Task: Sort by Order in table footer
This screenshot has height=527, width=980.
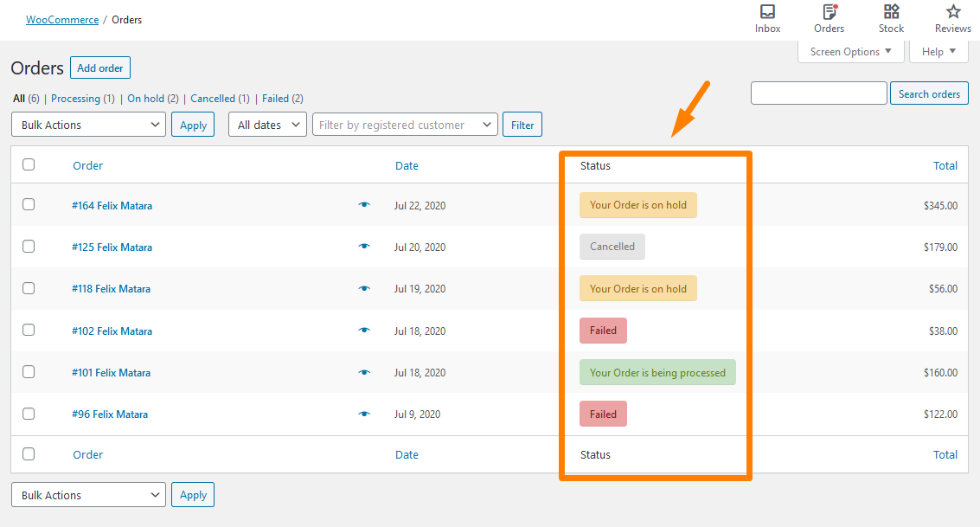Action: (87, 455)
